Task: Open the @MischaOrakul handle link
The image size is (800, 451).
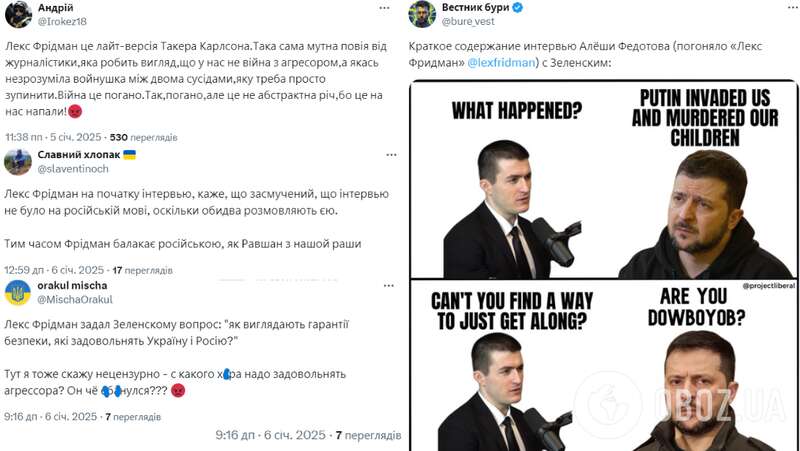Action: tap(74, 300)
